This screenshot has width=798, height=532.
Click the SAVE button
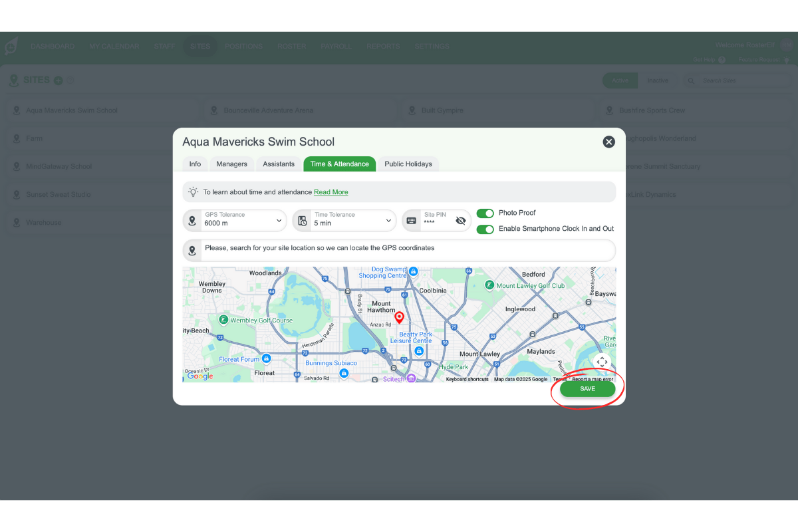tap(587, 388)
